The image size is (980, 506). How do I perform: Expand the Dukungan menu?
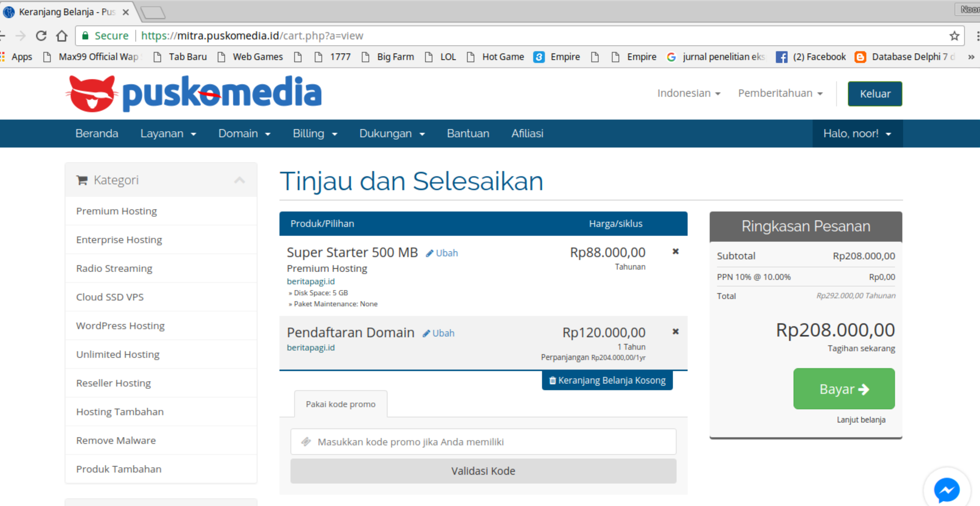[392, 134]
